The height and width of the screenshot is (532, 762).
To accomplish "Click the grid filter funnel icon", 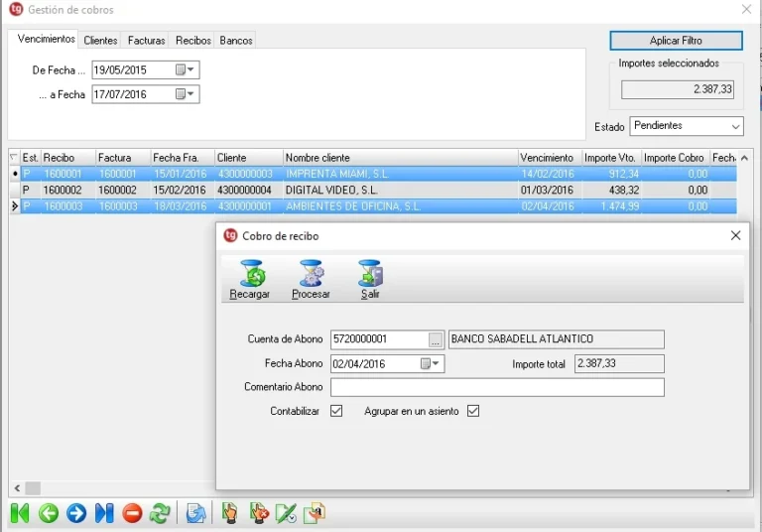I will 14,158.
